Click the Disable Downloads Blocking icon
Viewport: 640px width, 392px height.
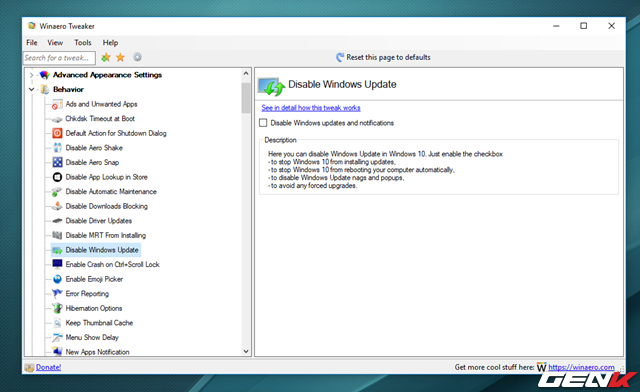(57, 206)
